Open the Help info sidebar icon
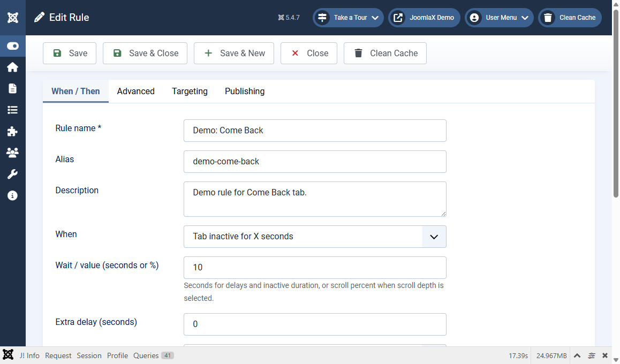 coord(13,195)
